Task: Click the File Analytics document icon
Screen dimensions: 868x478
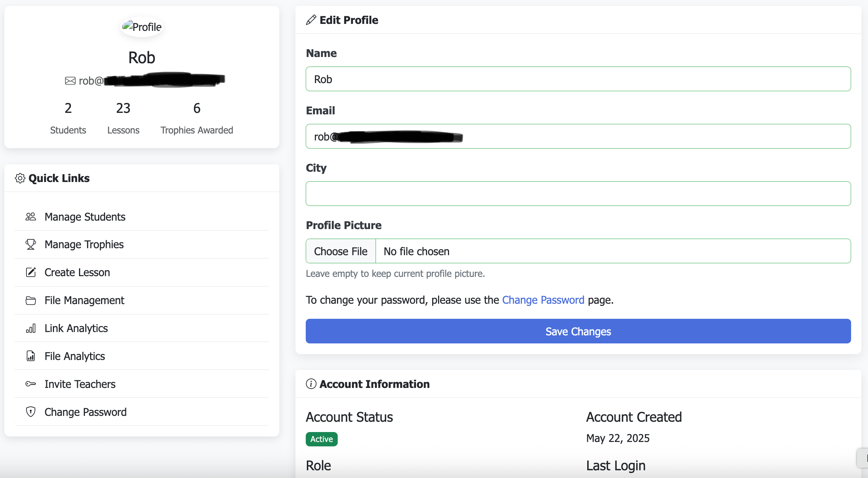Action: pyautogui.click(x=31, y=356)
